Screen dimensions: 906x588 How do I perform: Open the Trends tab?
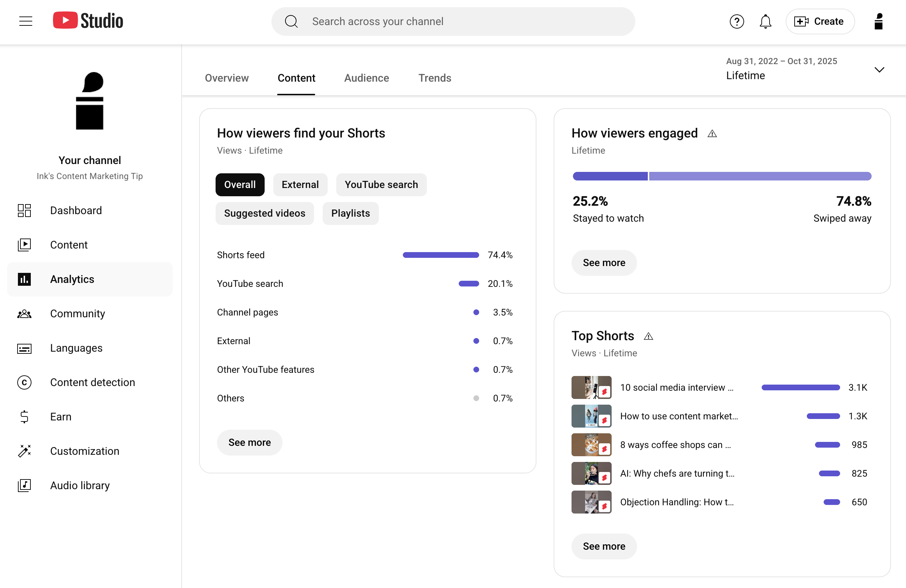tap(435, 78)
